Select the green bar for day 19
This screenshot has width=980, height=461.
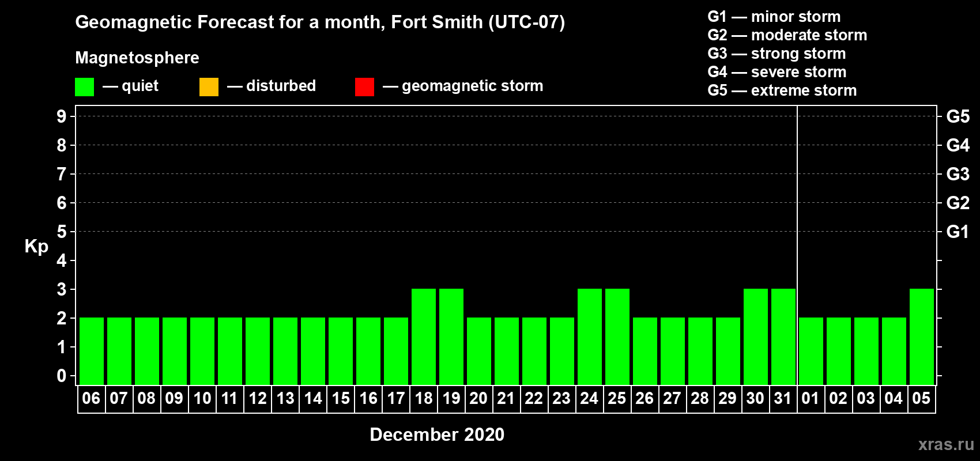point(451,337)
